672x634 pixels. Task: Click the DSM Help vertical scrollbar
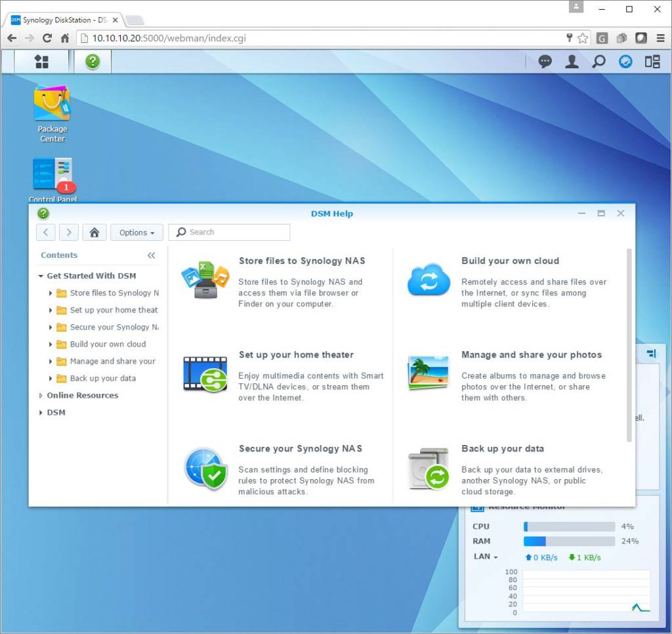coord(629,345)
